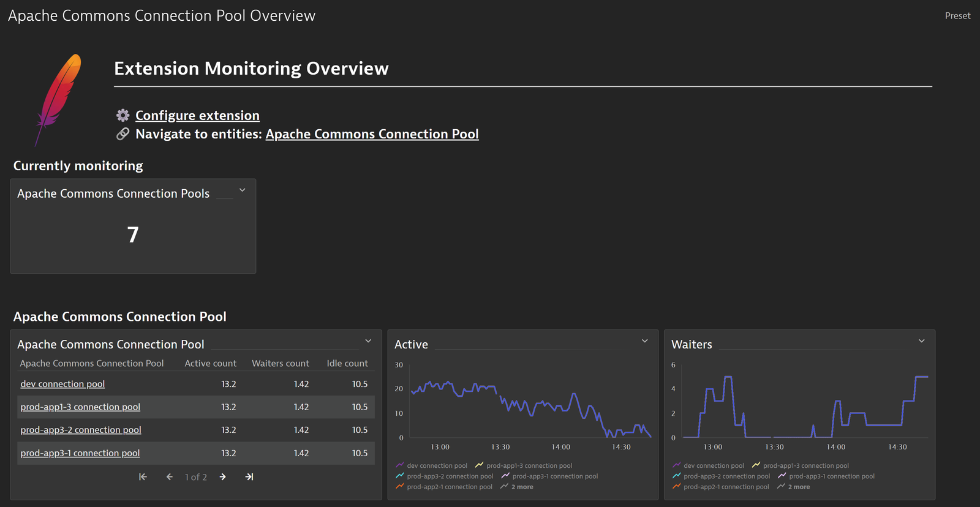
Task: Click the Currently monitoring section header
Action: pyautogui.click(x=78, y=166)
